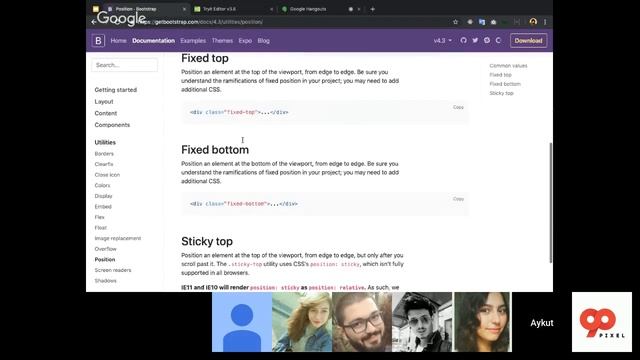Open Shadows utility page
The image size is (640, 360).
click(x=105, y=281)
